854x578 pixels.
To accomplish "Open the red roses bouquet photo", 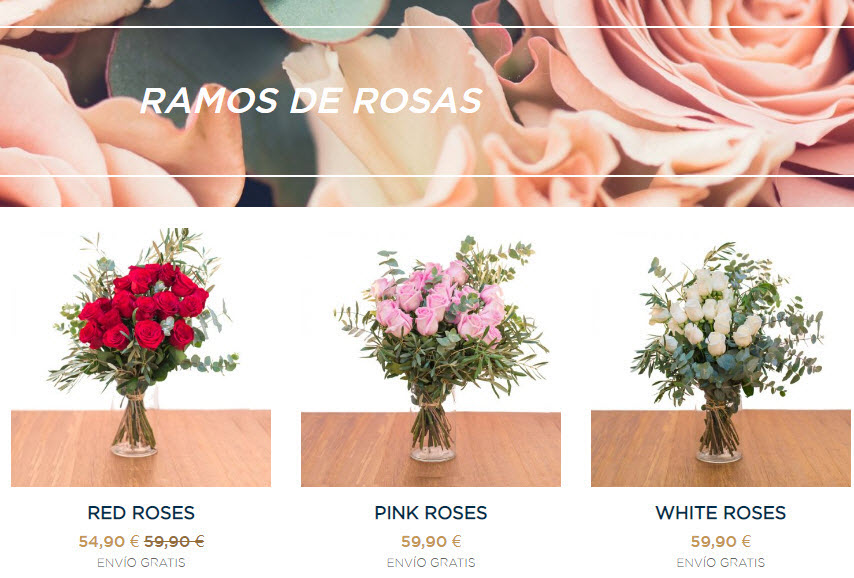I will click(x=141, y=357).
